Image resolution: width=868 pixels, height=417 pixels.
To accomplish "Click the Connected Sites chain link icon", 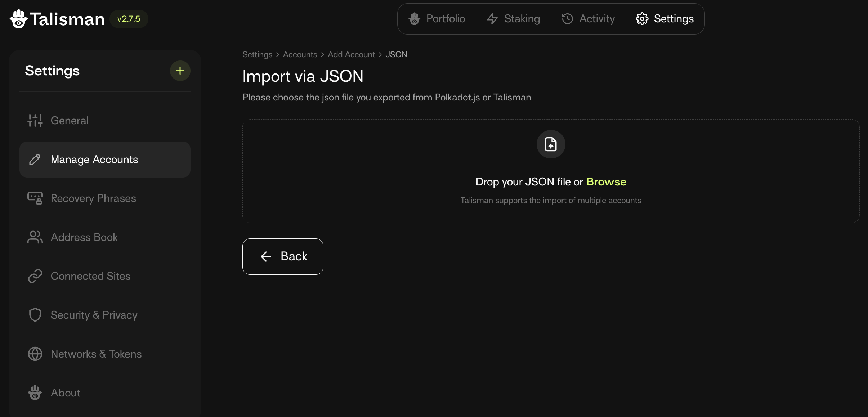I will point(35,276).
